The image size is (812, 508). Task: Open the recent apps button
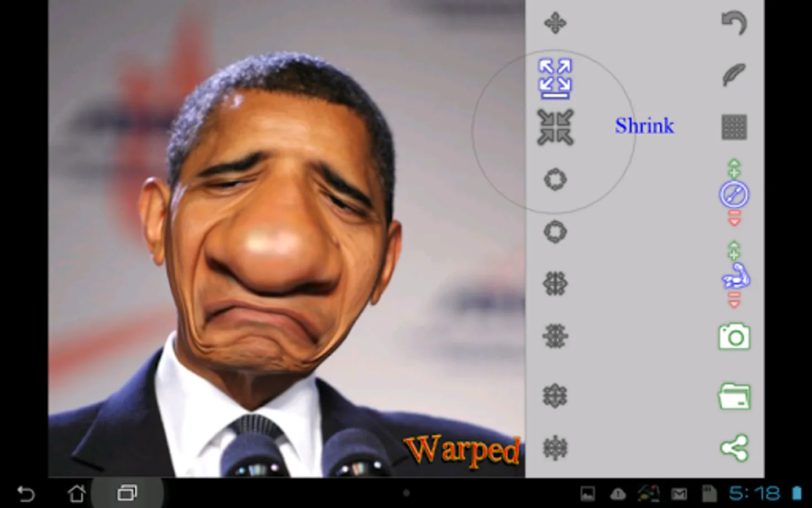pos(127,494)
